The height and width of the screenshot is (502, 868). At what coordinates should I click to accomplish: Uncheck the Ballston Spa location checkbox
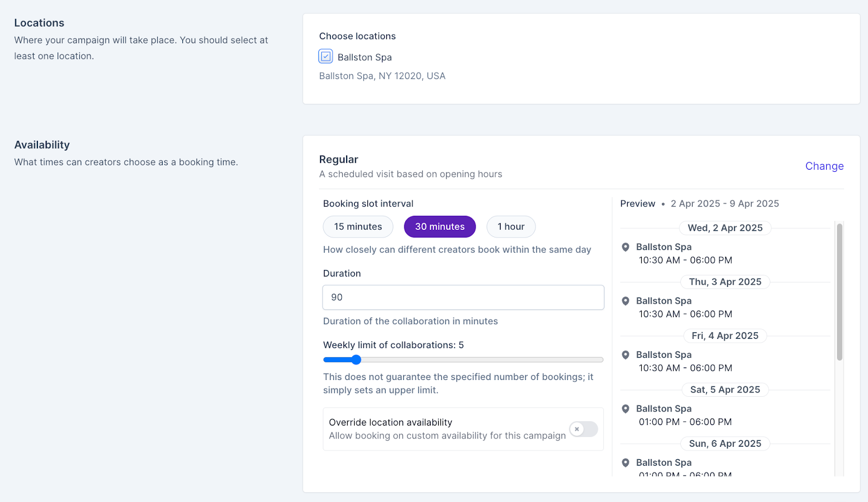coord(325,56)
